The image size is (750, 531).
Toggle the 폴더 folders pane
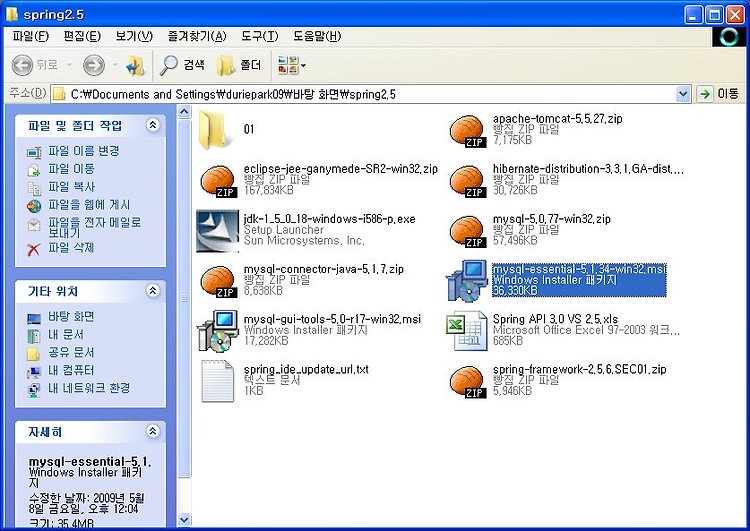tap(239, 65)
